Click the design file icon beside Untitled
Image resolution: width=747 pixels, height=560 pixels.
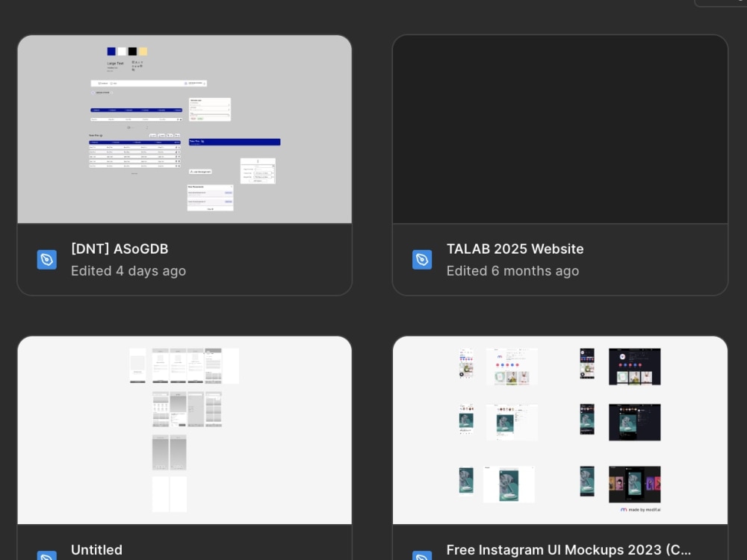[x=46, y=556]
